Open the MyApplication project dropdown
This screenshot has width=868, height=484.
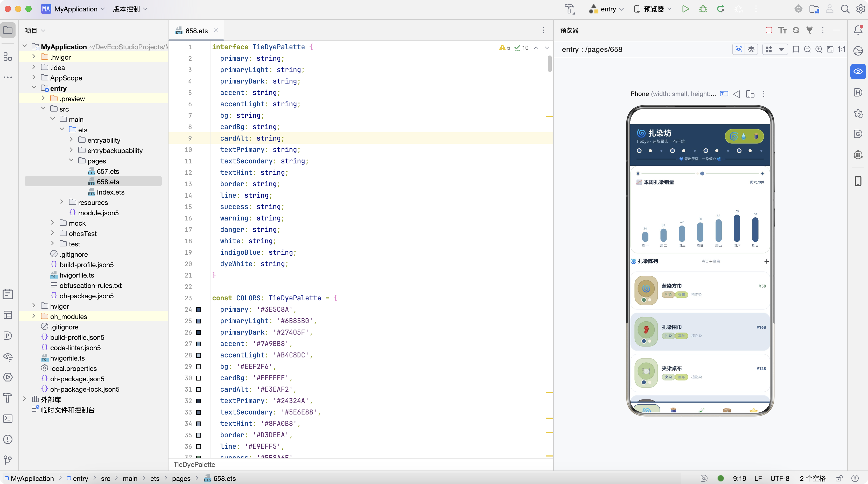pos(73,9)
